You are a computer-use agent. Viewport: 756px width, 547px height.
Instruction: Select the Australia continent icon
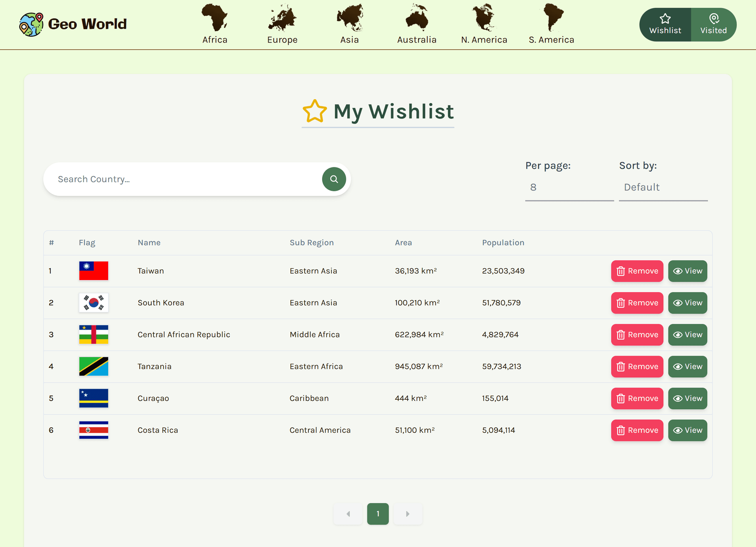pos(417,18)
